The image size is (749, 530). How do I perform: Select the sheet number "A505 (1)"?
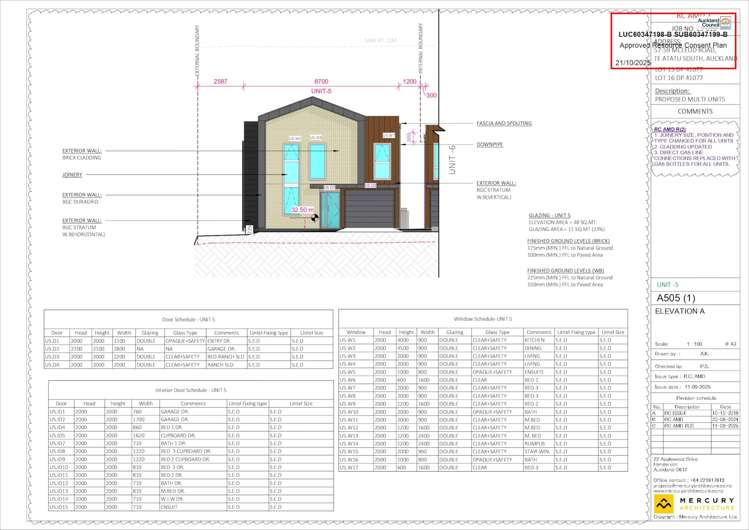[x=676, y=298]
